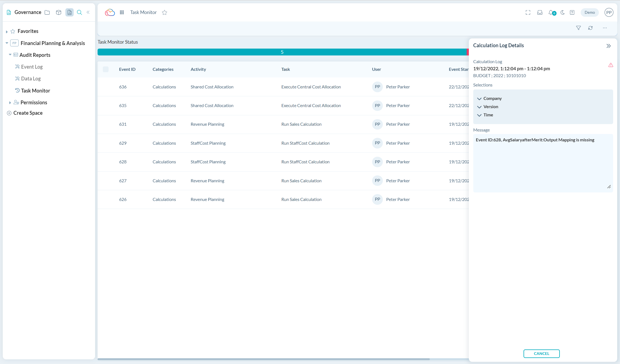Screen dimensions: 620x364
Task: Open the folder icon next to Governance
Action: [x=47, y=12]
